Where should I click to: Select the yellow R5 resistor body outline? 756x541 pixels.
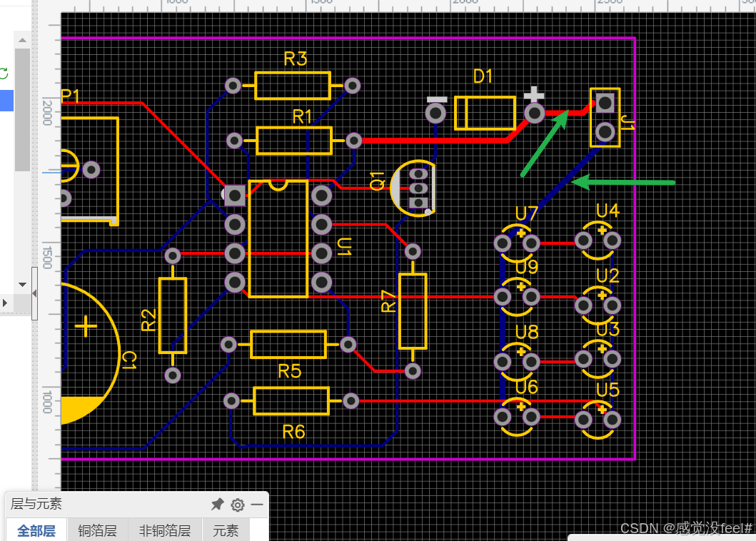[288, 344]
